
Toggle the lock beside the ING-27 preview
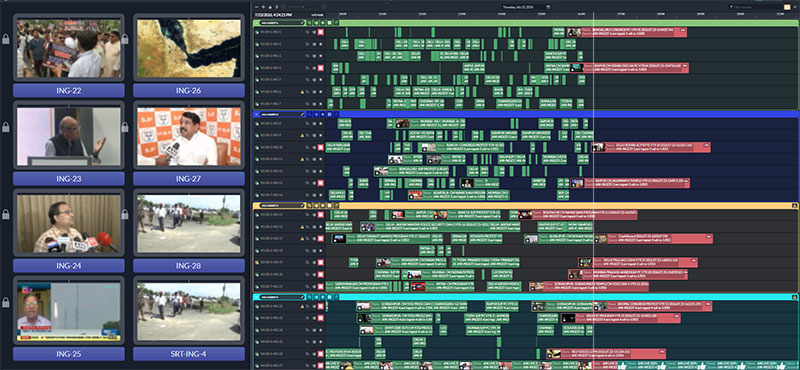coord(125,127)
